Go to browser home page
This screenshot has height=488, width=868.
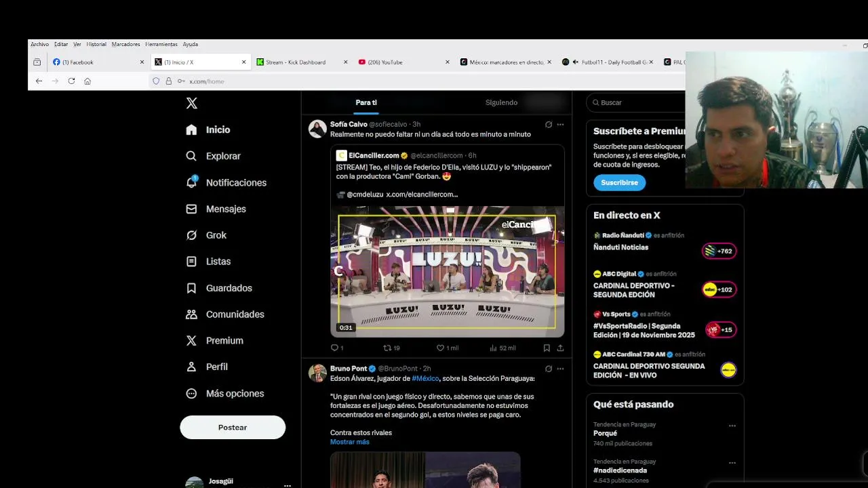click(87, 81)
